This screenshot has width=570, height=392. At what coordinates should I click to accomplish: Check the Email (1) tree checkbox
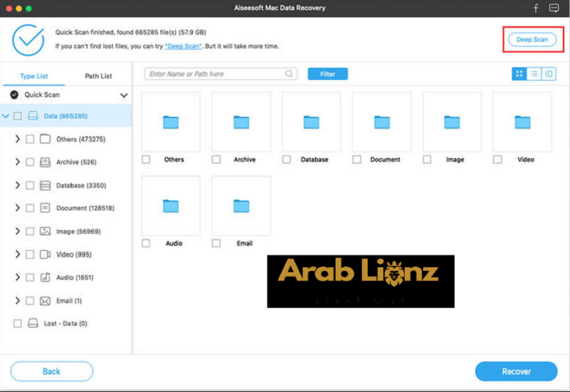tap(30, 301)
